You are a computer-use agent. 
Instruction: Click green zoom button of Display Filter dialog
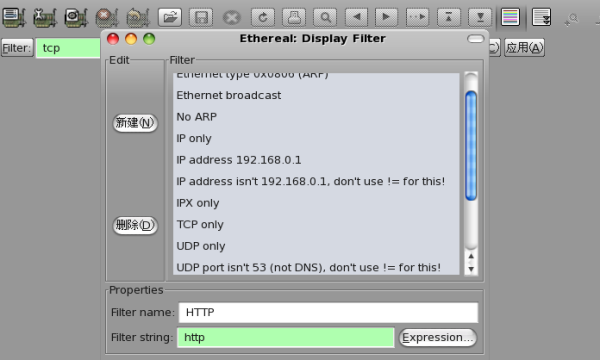pos(149,39)
